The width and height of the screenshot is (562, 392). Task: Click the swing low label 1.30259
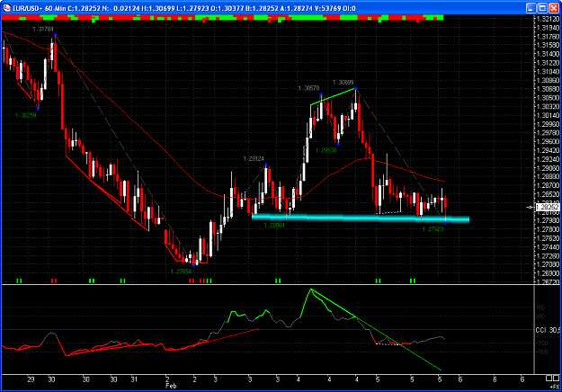(26, 115)
